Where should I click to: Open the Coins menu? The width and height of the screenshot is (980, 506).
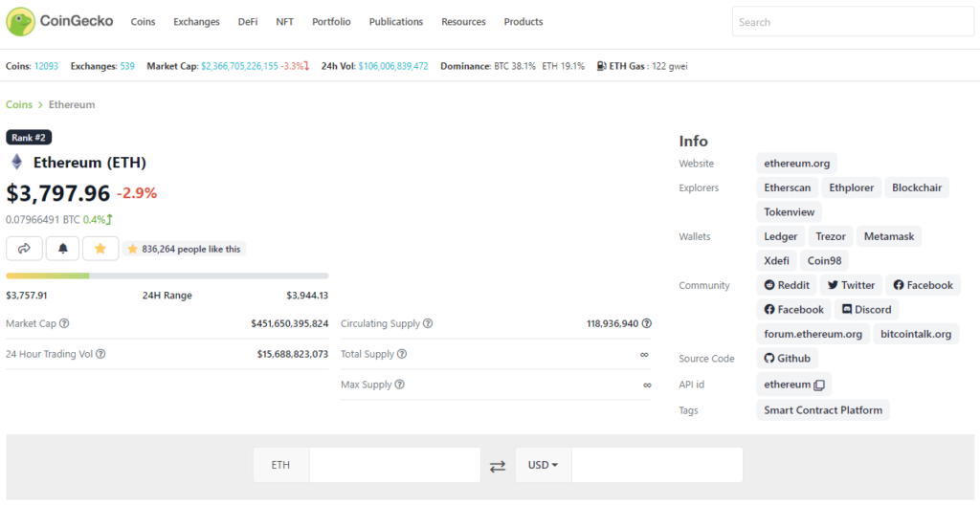coord(144,22)
